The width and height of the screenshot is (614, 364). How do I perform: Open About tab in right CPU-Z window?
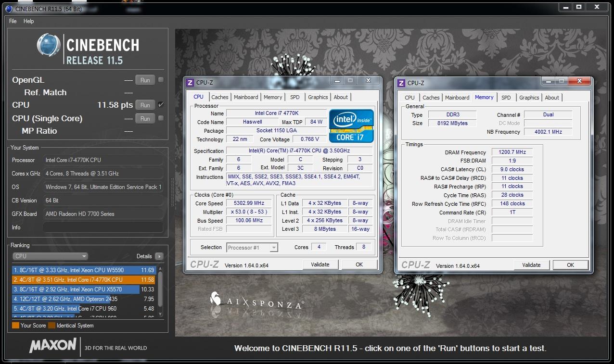(x=552, y=98)
